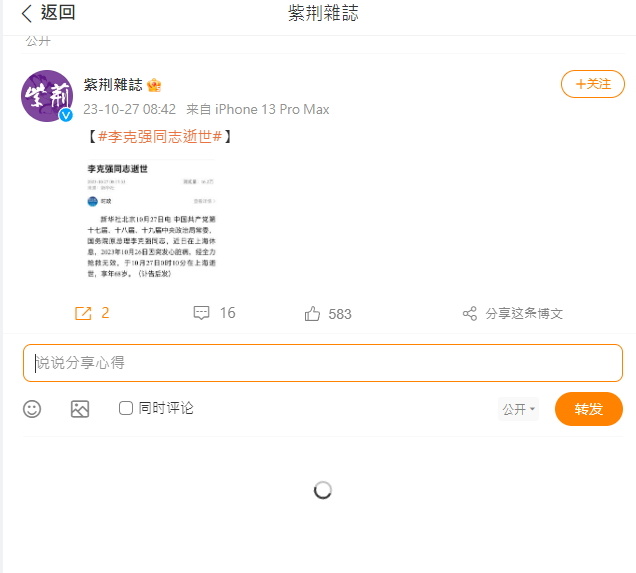Expand the 公开 visibility dropdown
Viewport: 636px width, 573px height.
tap(518, 409)
